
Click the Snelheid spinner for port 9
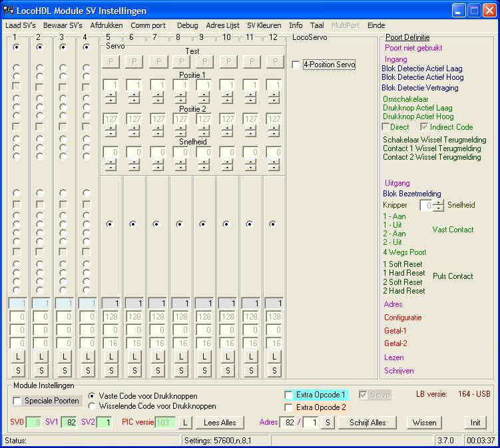(204, 165)
